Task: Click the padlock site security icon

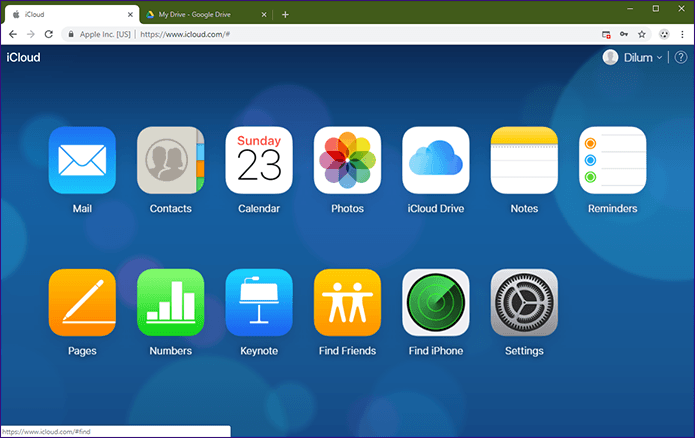Action: 71,34
